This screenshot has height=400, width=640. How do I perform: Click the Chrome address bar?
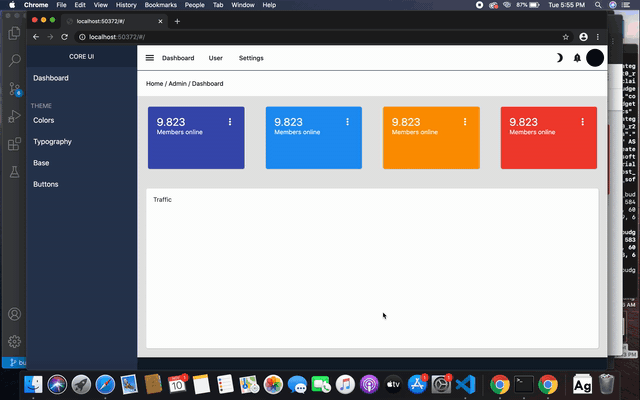point(323,37)
